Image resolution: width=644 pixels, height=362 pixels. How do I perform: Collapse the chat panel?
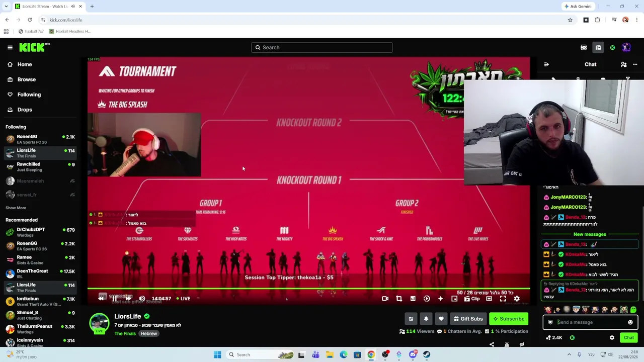(546, 64)
